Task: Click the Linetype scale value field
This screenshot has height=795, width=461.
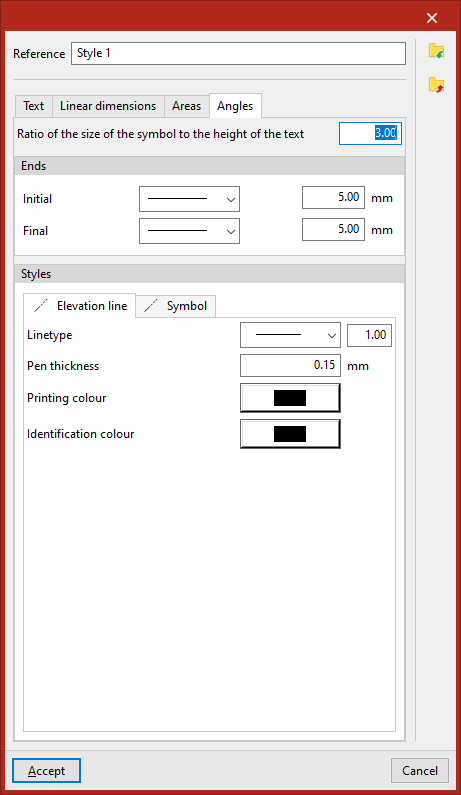Action: coord(369,335)
